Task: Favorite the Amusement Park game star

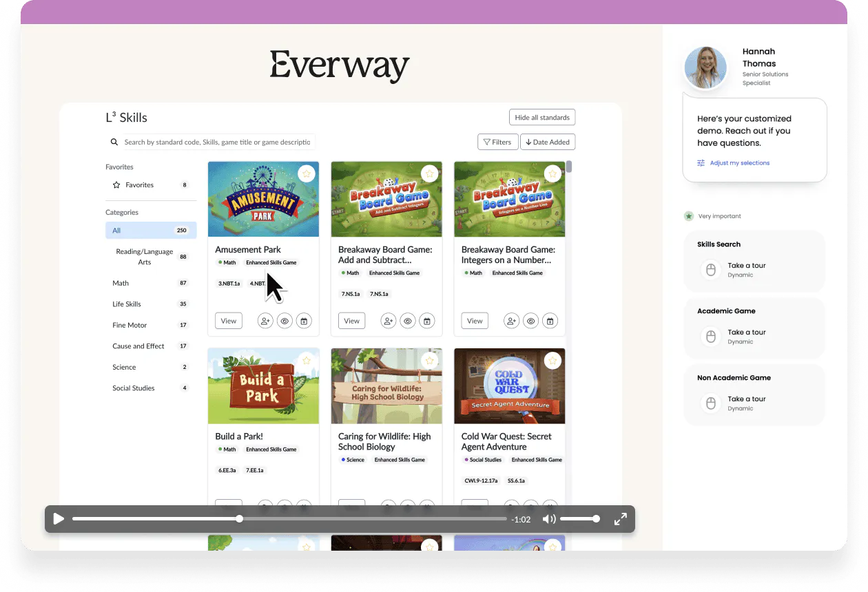Action: click(307, 173)
